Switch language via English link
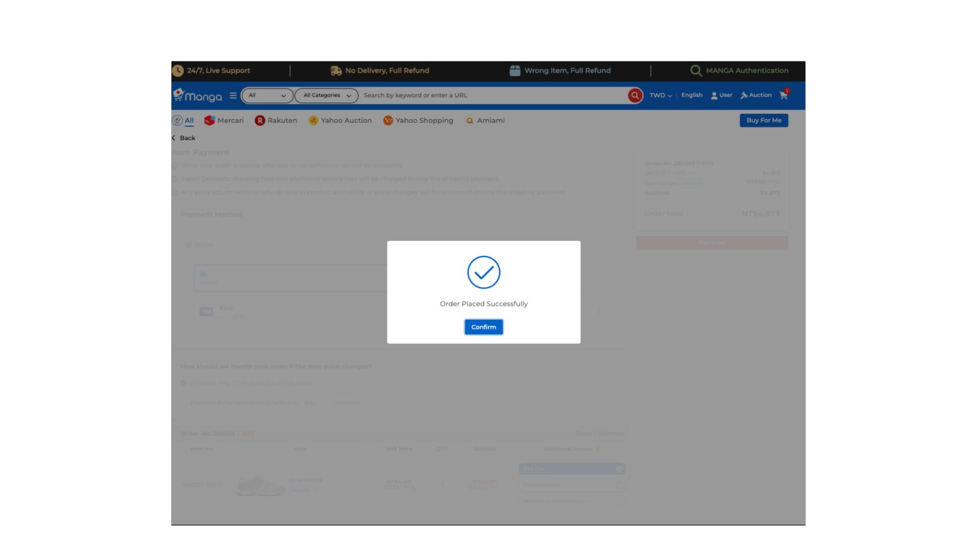 point(692,95)
